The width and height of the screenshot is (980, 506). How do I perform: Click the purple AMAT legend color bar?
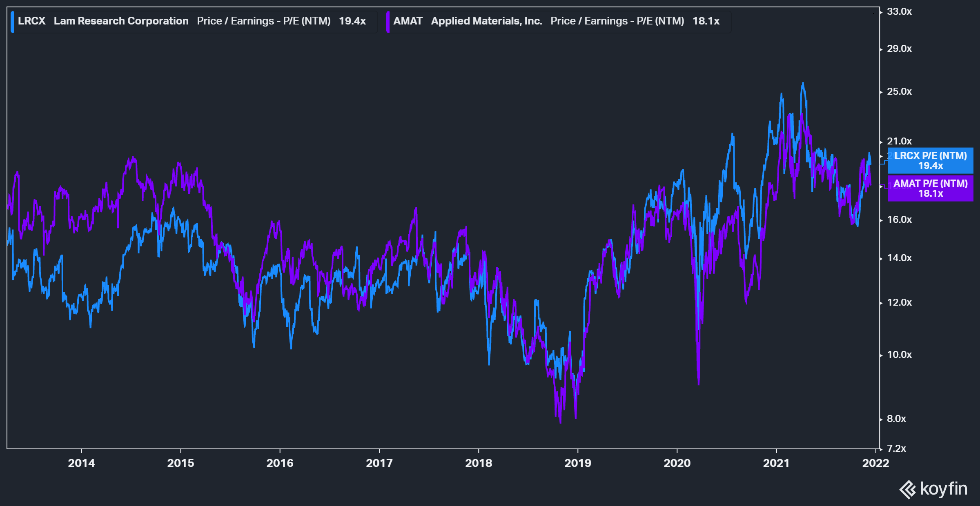coord(388,22)
